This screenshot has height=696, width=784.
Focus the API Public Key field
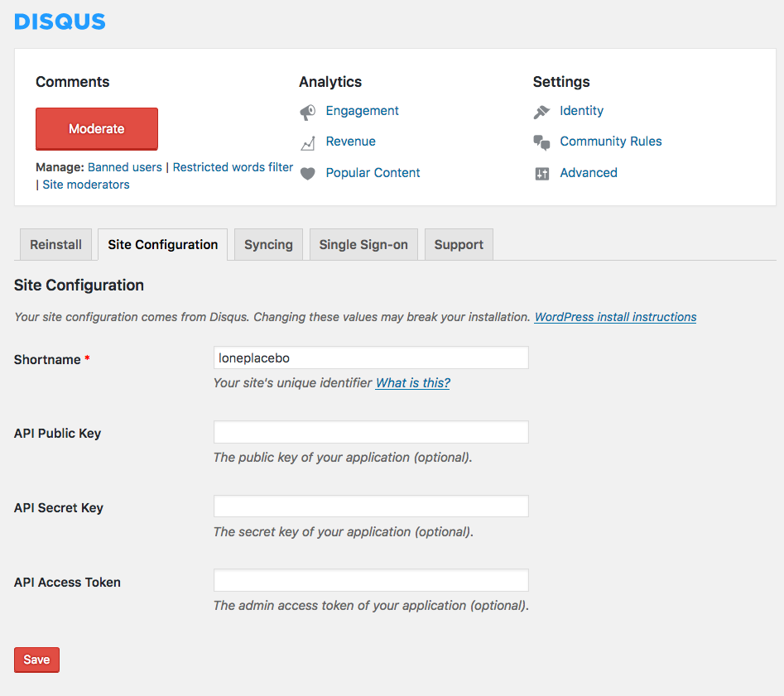(371, 432)
